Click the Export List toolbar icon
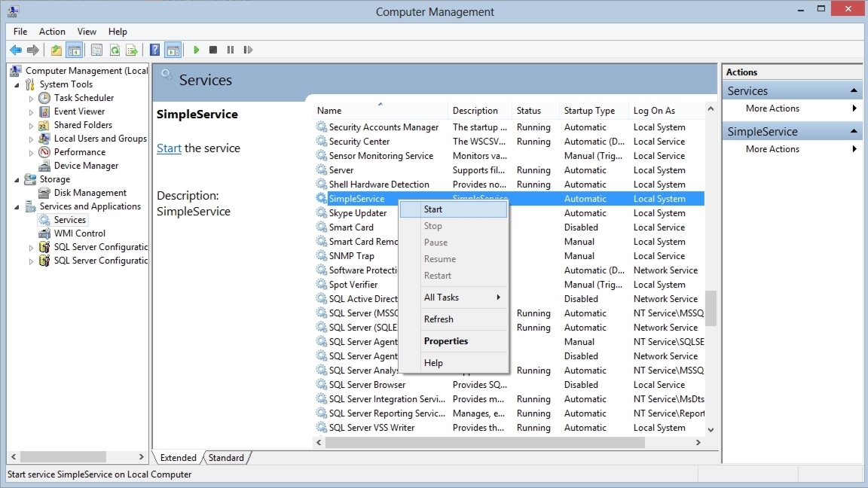This screenshot has width=868, height=488. pyautogui.click(x=132, y=50)
